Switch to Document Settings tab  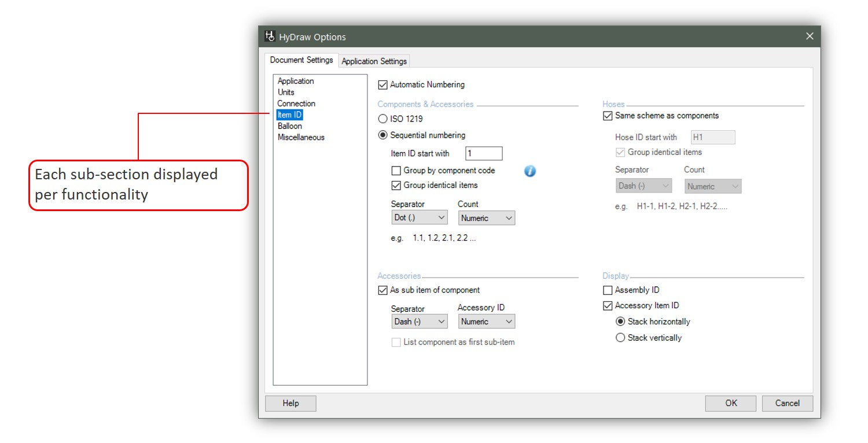click(x=301, y=60)
